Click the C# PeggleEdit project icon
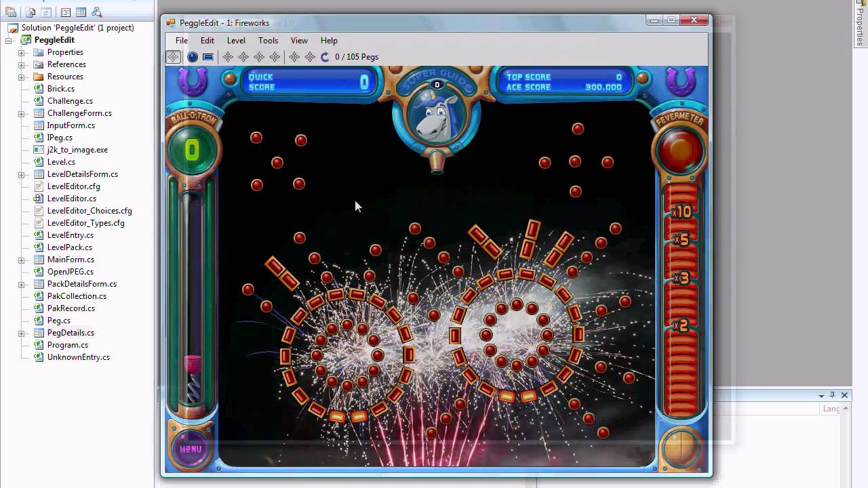This screenshot has width=868, height=488. 26,40
